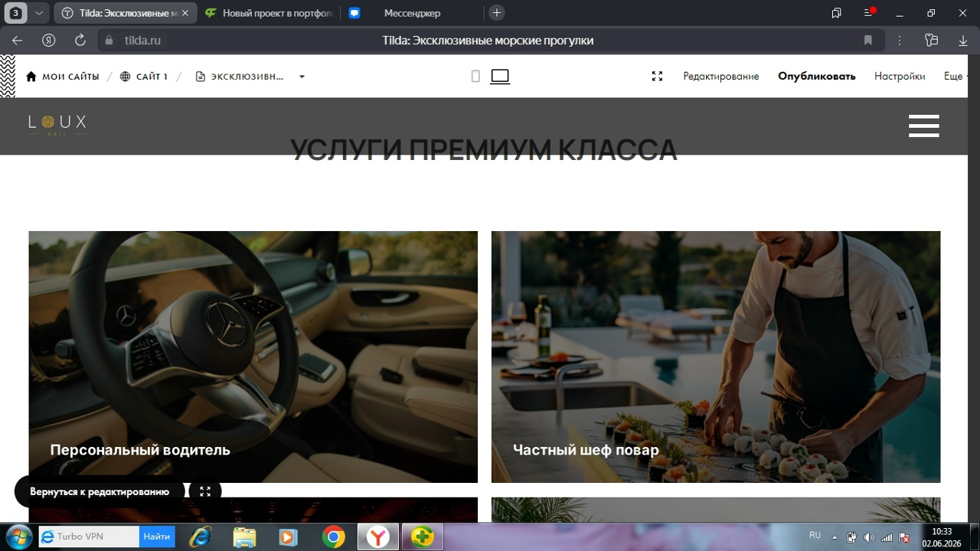Screen dimensions: 980x551
Task: Switch to Мессенджер browser tab
Action: [x=412, y=13]
